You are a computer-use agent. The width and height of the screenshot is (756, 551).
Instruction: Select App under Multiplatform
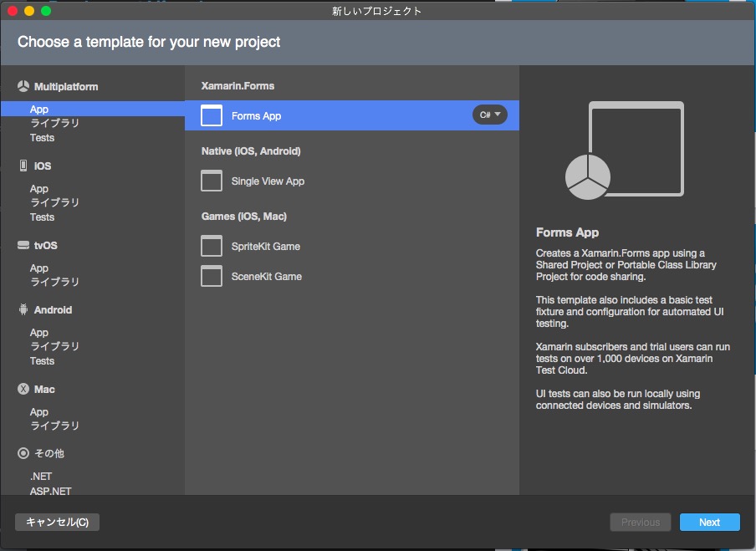[93, 109]
